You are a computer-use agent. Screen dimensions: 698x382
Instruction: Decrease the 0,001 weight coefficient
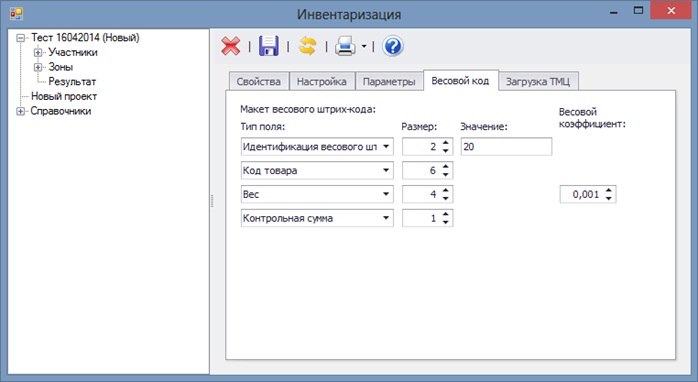[x=609, y=198]
